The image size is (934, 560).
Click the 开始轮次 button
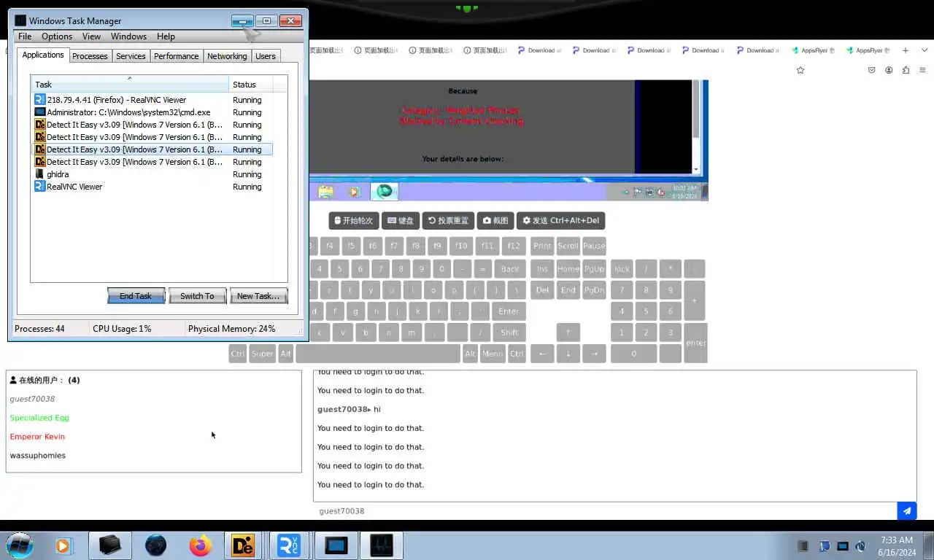(353, 221)
